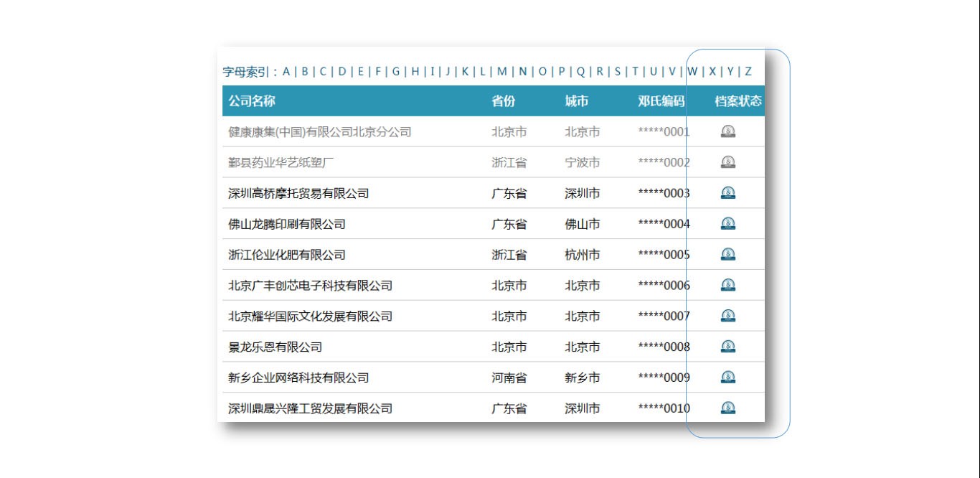Viewport: 980px width, 478px height.
Task: Filter by letter F
Action: click(x=378, y=72)
